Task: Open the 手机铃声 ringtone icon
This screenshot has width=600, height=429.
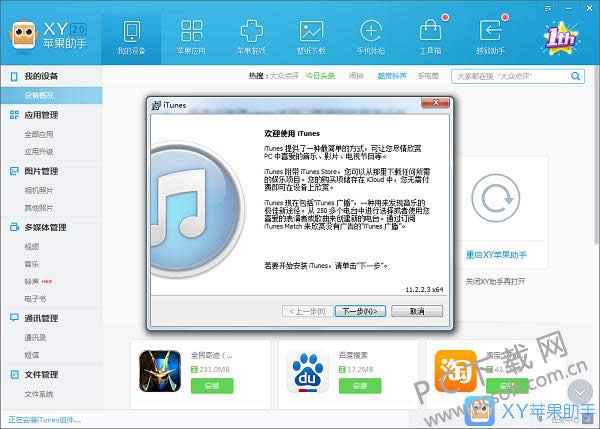Action: click(x=371, y=31)
